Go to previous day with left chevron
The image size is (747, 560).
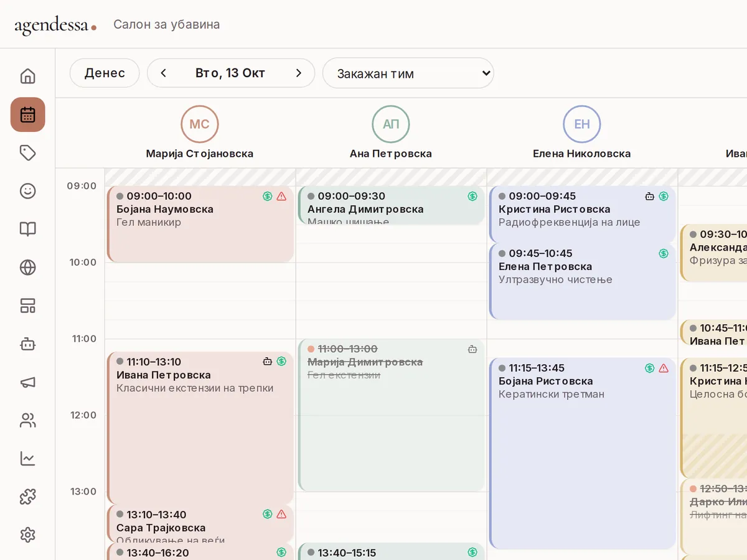click(164, 73)
